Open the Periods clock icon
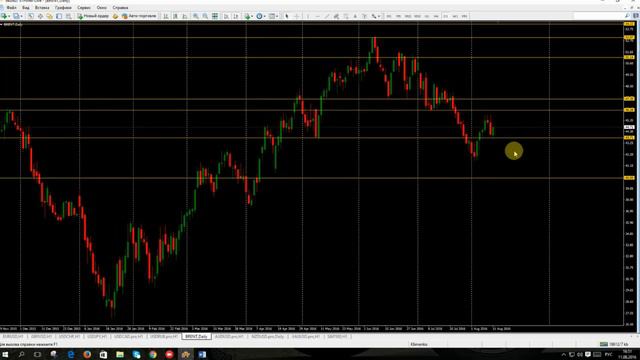Image resolution: width=640 pixels, height=360 pixels. click(259, 16)
